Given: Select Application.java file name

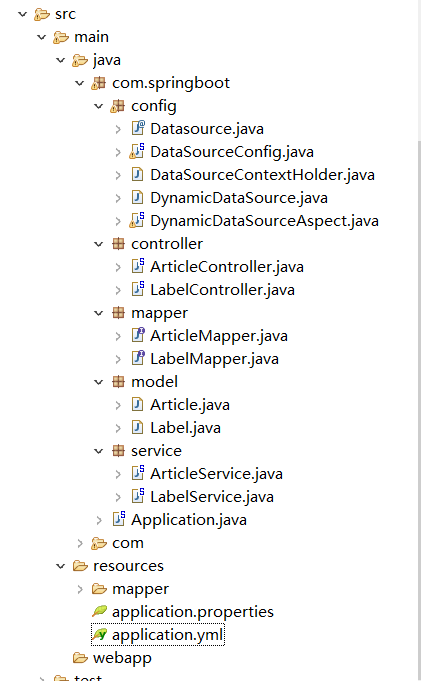Looking at the screenshot, I should [189, 520].
